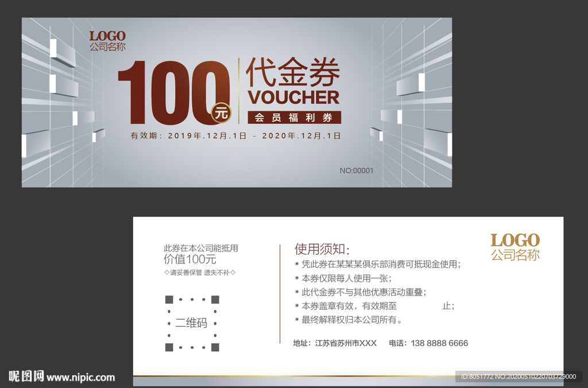Click address 江苏省苏州市XXX
Viewport: 588px width, 388px height.
[x=346, y=343]
